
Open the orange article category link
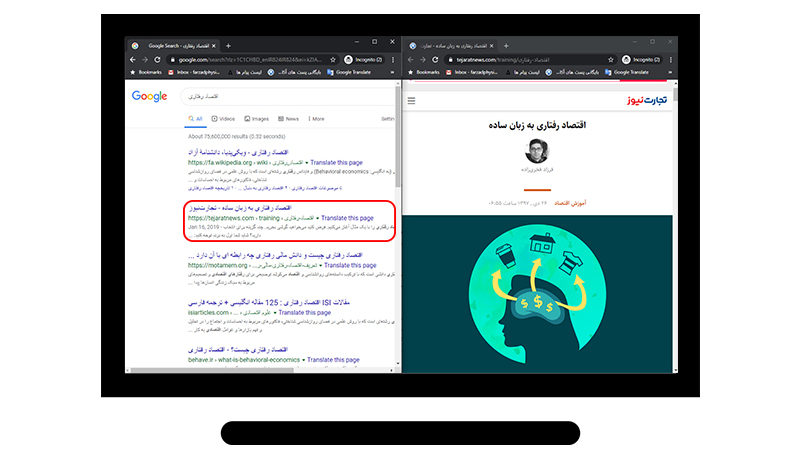coord(570,203)
